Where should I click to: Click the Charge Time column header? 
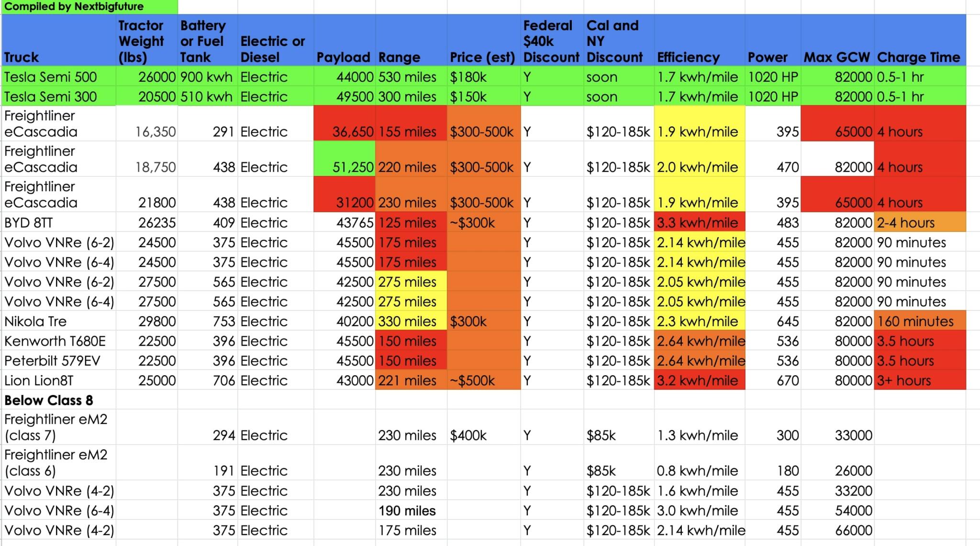(920, 40)
